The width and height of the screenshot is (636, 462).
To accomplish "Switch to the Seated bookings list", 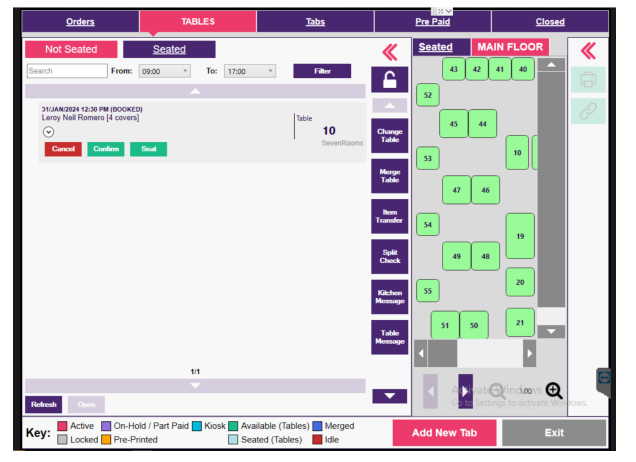I will click(x=168, y=49).
